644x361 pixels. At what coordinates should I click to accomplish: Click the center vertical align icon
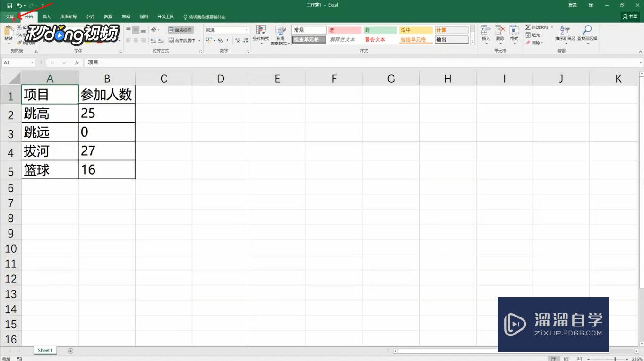(x=136, y=30)
